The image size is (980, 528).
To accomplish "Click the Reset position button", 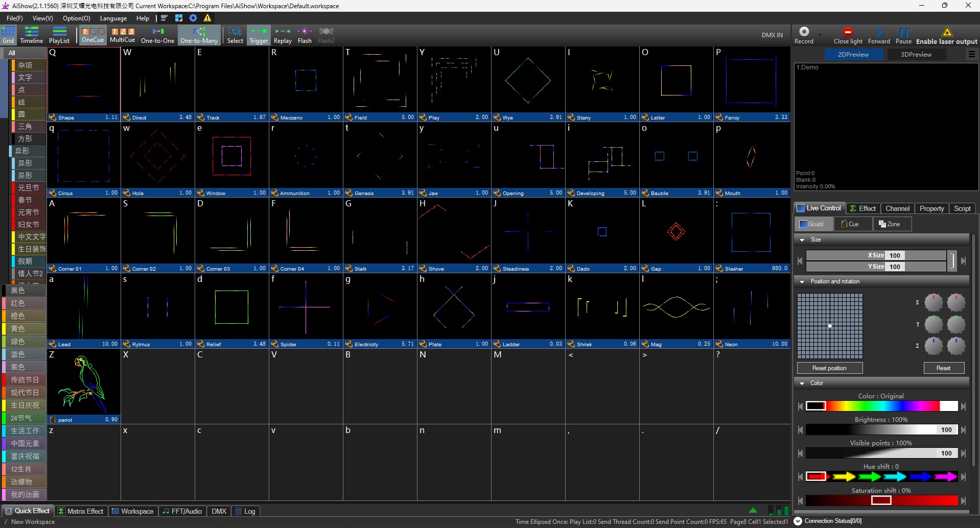I will click(x=829, y=368).
